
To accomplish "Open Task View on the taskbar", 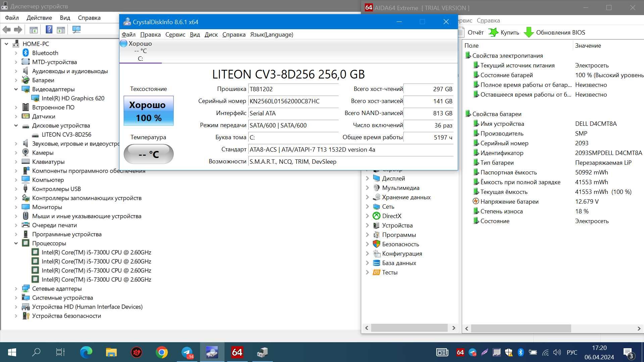I will pos(60,352).
